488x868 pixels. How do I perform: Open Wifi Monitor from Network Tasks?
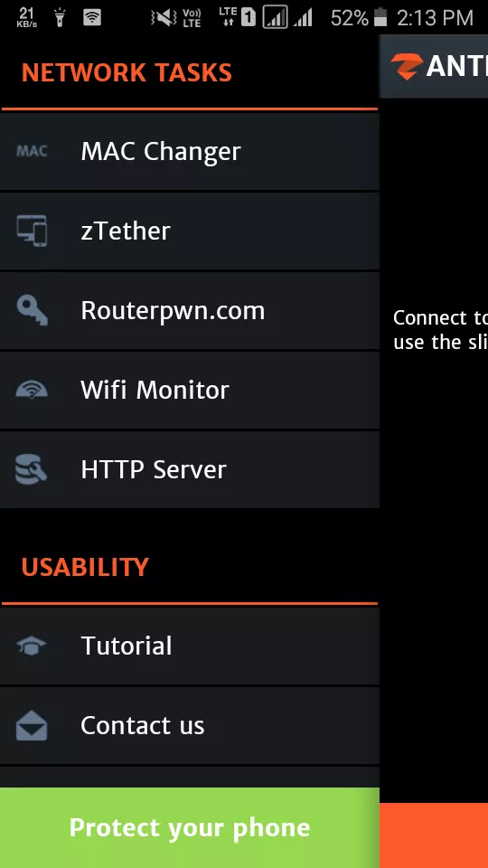coord(190,391)
